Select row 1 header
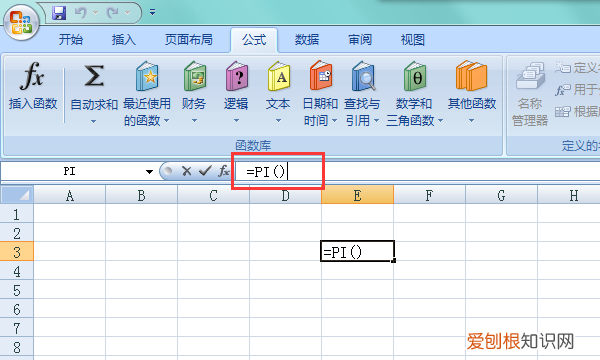 tap(17, 214)
